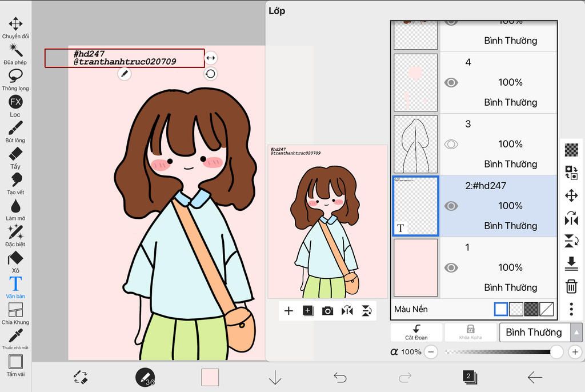The height and width of the screenshot is (392, 585).
Task: Select layer 1 pink background thumbnail
Action: point(416,267)
